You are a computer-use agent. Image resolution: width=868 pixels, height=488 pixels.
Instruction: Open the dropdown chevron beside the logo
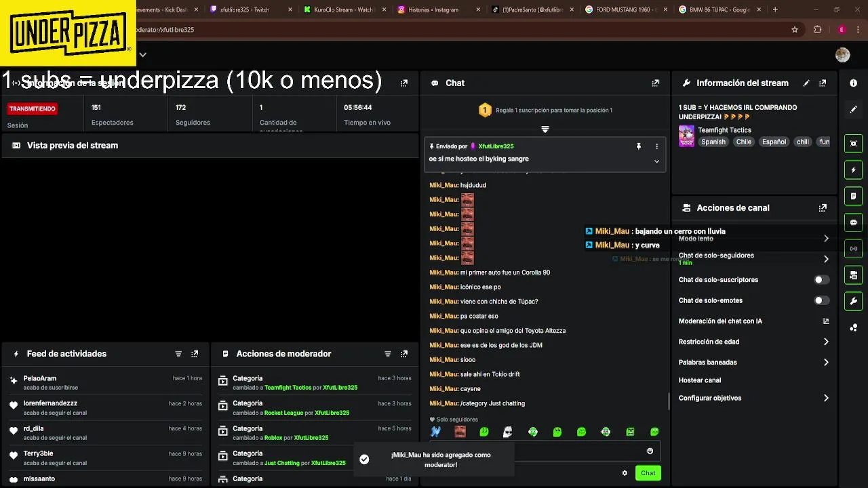click(142, 55)
